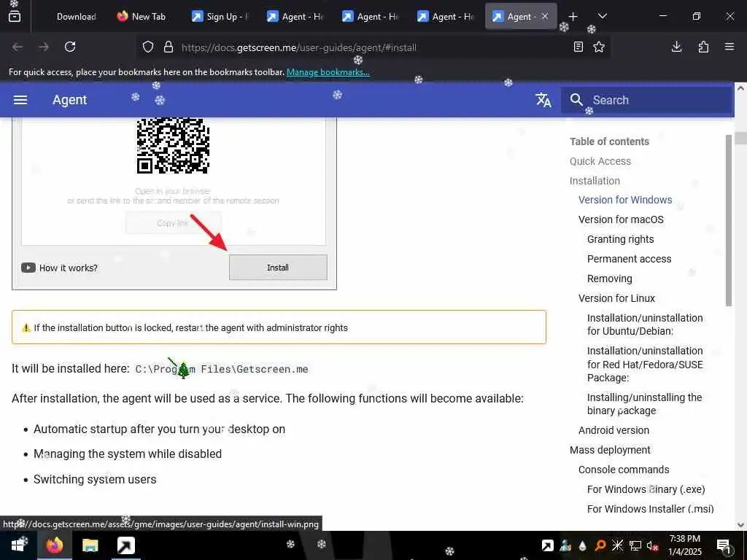Open the taskbar clock showing 7:38 PM
Screen dimensions: 747x560
(x=684, y=545)
